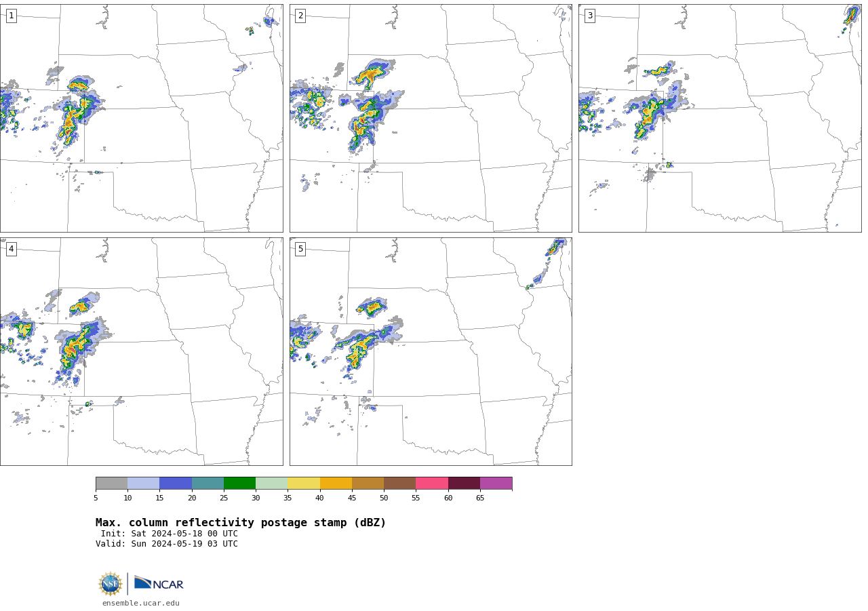868x611 pixels.
Task: Click the Max. column reflectivity title
Action: point(241,523)
